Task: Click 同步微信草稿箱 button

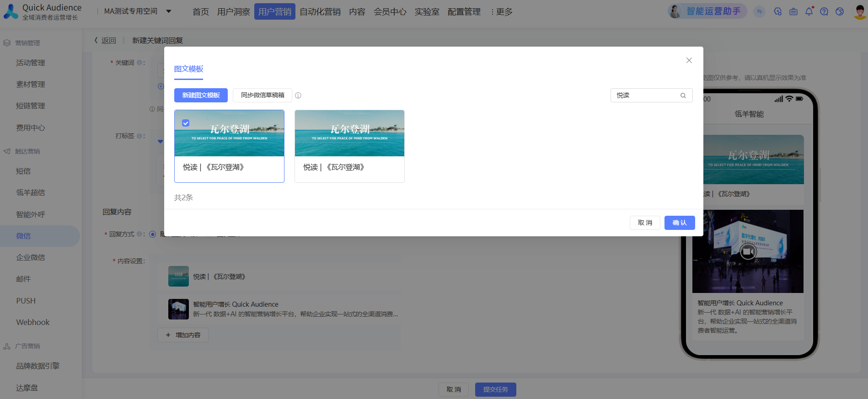Action: [x=263, y=95]
